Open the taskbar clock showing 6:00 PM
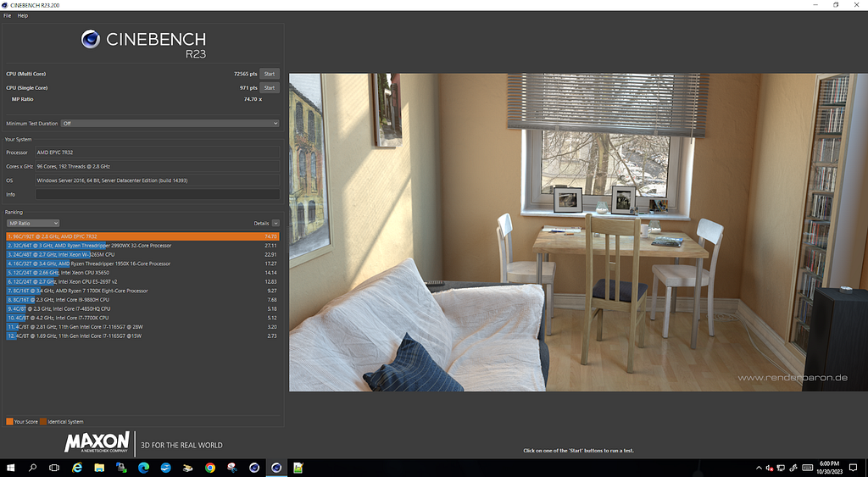Screen dimensions: 868x477 [829, 469]
